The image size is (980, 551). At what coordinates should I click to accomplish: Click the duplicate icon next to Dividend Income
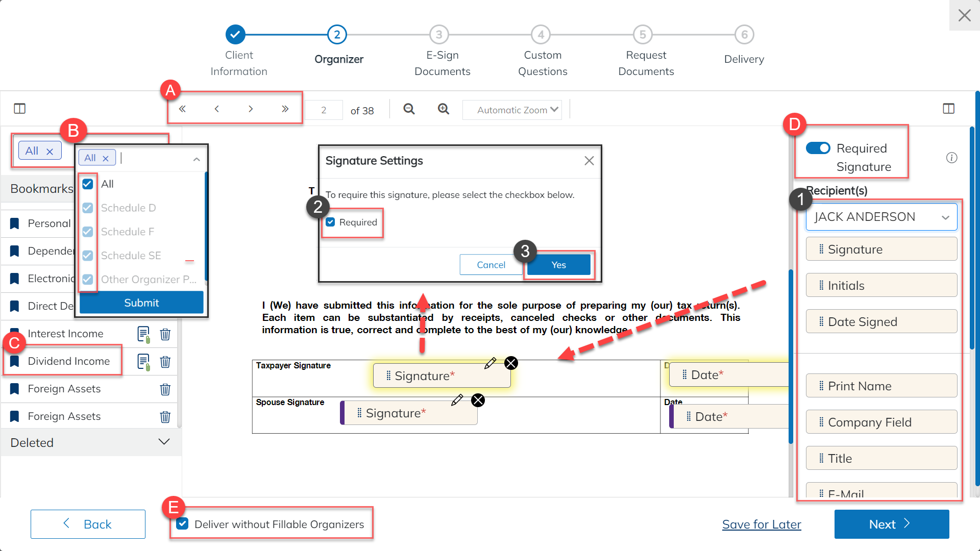[x=143, y=361]
